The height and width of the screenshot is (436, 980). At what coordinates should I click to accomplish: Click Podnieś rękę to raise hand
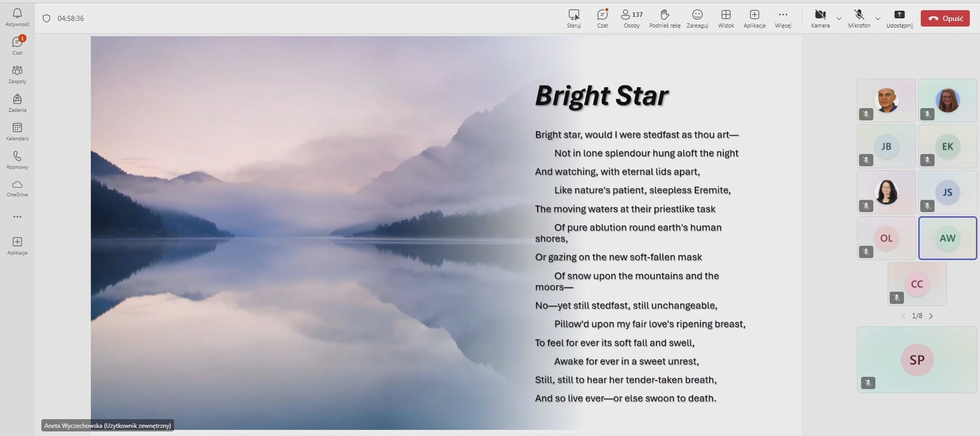[x=665, y=18]
